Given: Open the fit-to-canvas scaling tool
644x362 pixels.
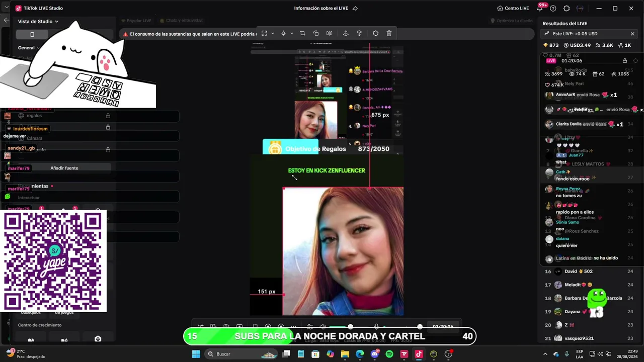Looking at the screenshot, I should [264, 33].
